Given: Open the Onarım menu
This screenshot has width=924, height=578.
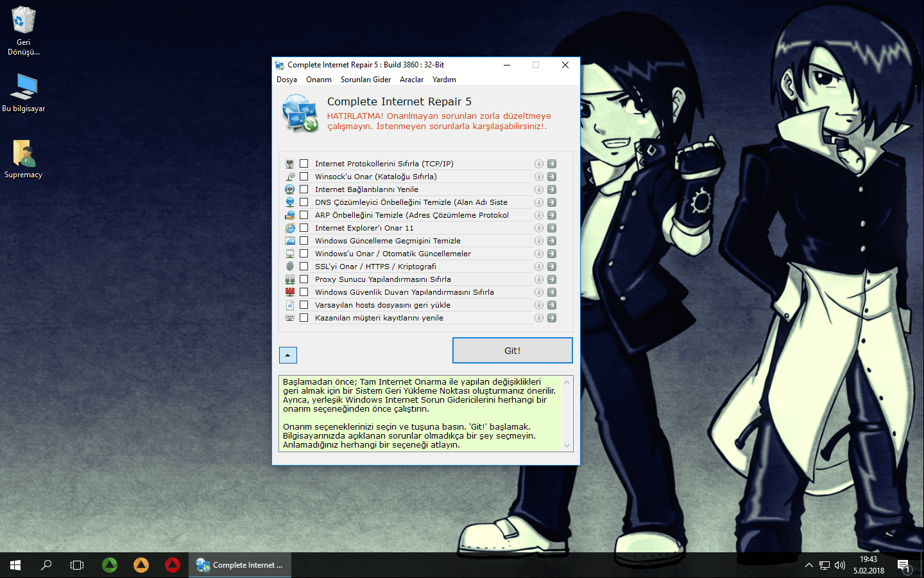Looking at the screenshot, I should [319, 80].
